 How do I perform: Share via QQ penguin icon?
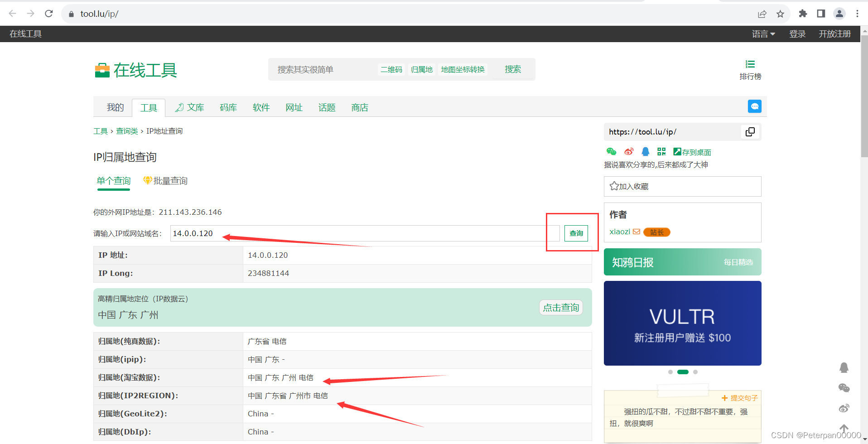tap(645, 151)
